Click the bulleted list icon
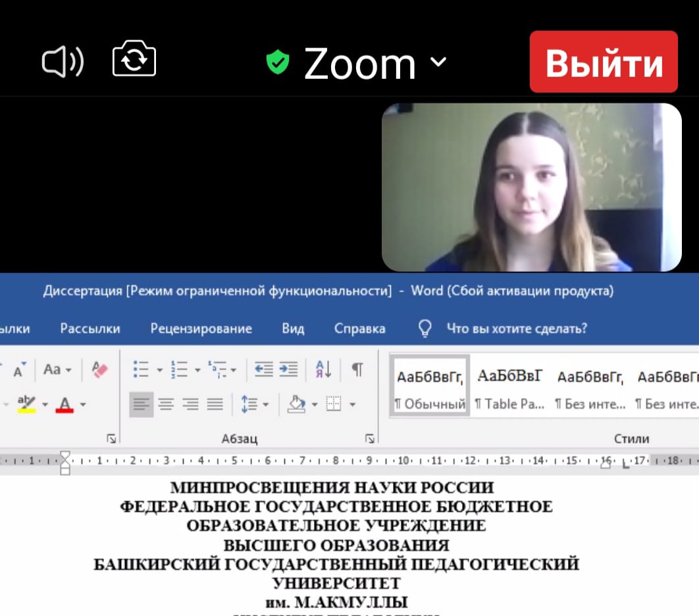Image resolution: width=699 pixels, height=616 pixels. point(141,370)
